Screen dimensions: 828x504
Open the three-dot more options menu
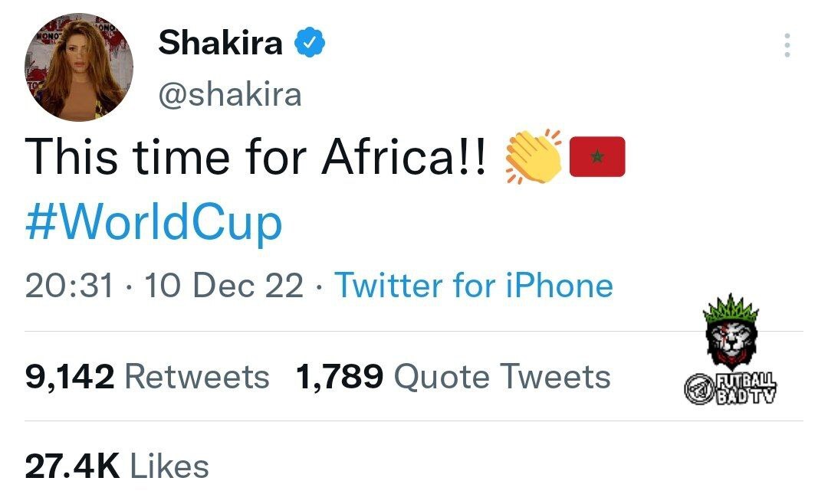tap(787, 45)
